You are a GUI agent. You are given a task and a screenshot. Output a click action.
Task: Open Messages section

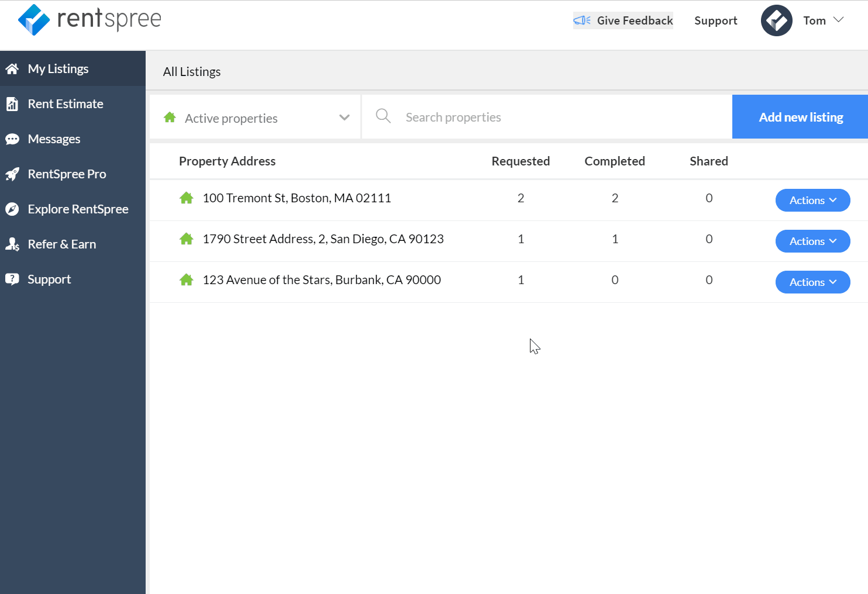[73, 139]
